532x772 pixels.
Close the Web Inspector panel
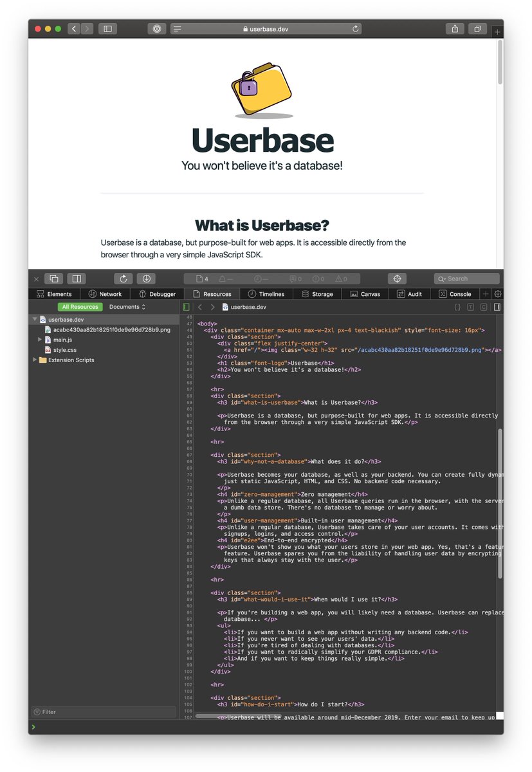tap(36, 279)
